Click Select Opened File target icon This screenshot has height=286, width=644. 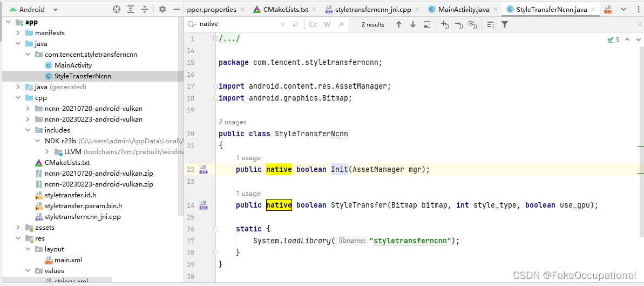117,10
